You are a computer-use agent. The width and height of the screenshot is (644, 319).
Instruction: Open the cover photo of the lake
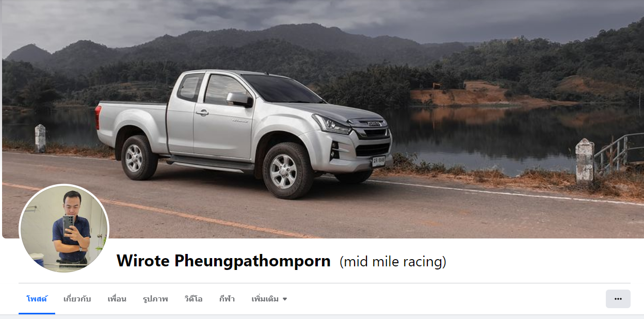point(322,119)
